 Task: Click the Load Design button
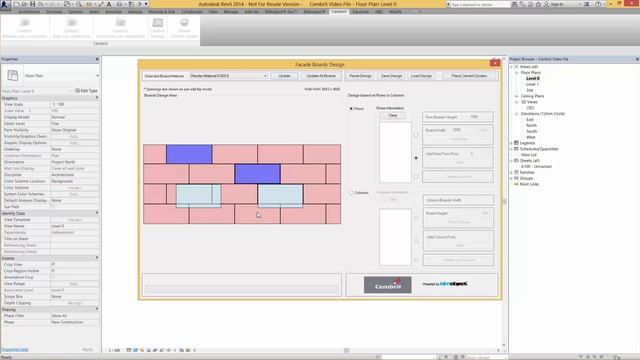pos(421,76)
